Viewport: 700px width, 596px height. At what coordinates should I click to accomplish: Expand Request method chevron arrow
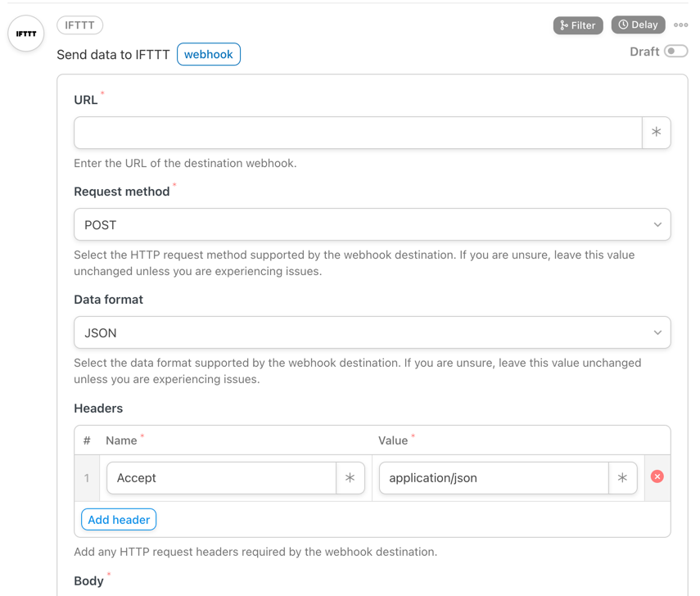(x=657, y=224)
